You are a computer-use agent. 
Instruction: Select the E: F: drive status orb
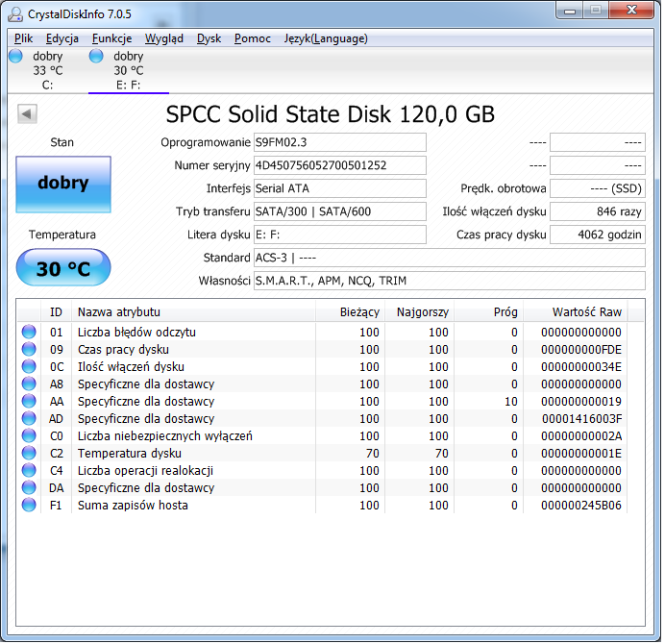96,56
